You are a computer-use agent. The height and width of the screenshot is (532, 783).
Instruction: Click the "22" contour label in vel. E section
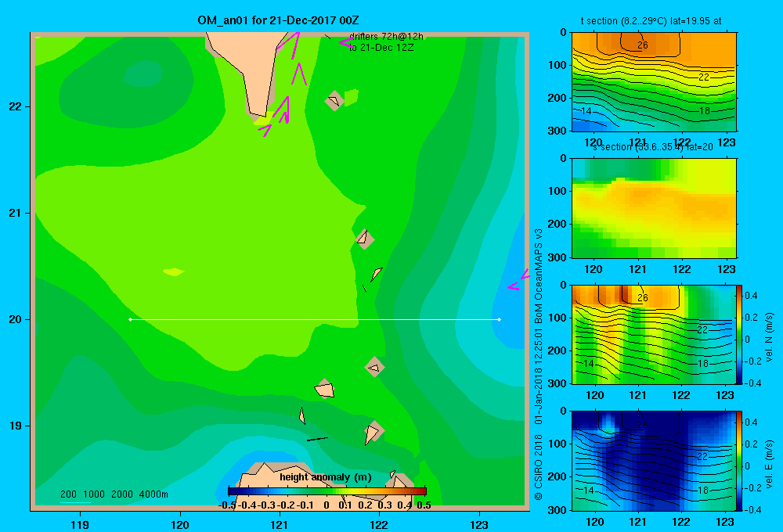[x=702, y=457]
